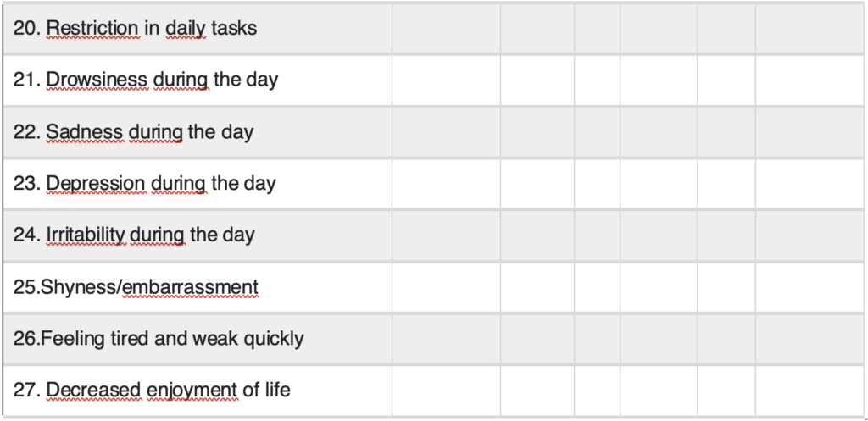Select first empty cell in Shyness/embarrassment row
This screenshot has width=868, height=421.
pyautogui.click(x=445, y=288)
